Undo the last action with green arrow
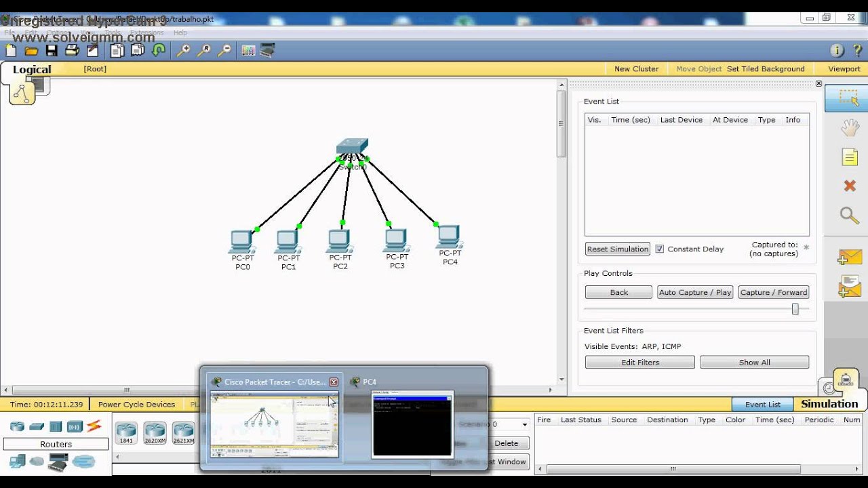Screen dimensions: 868x488 pyautogui.click(x=159, y=51)
